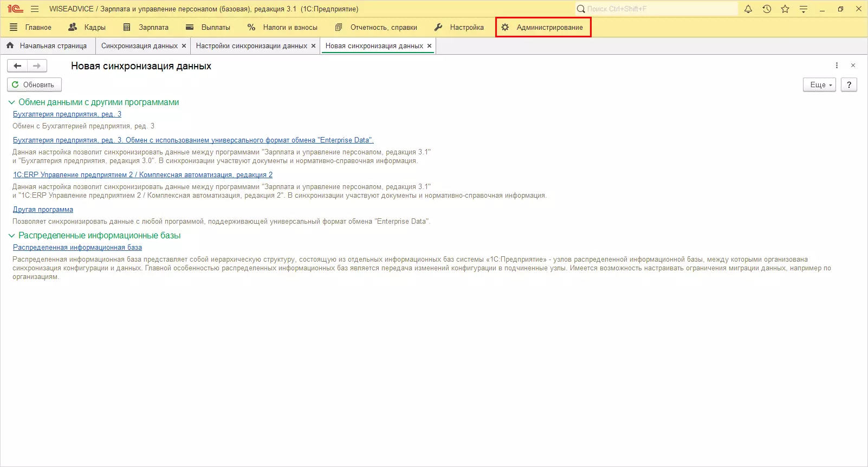Screen dimensions: 868x467
Task: Open the 1C main menu logo
Action: click(15, 9)
